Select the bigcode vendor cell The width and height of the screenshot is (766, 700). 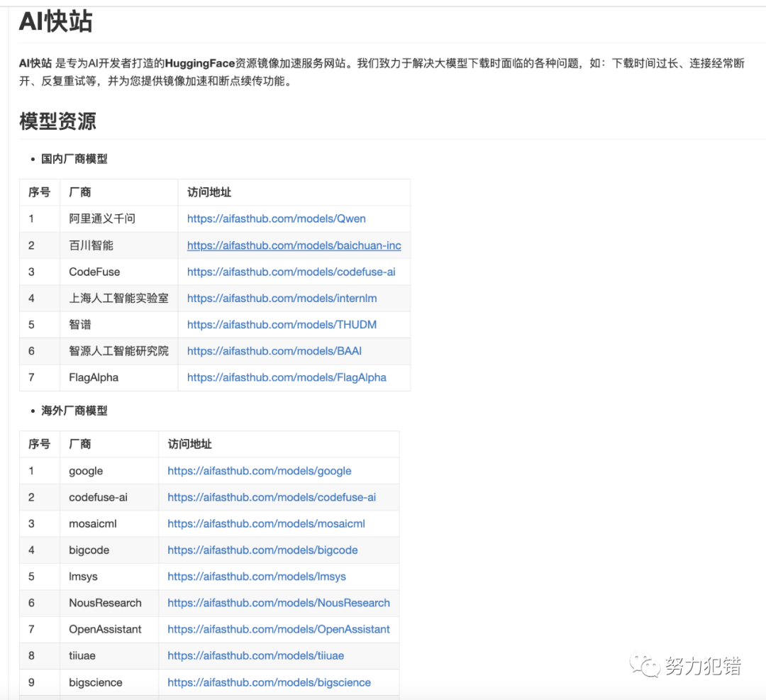[109, 550]
